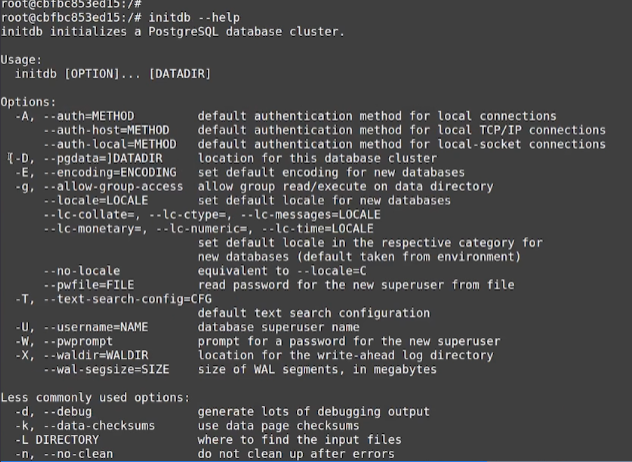
Task: Click the '--pwfile=FILE' option
Action: click(89, 285)
